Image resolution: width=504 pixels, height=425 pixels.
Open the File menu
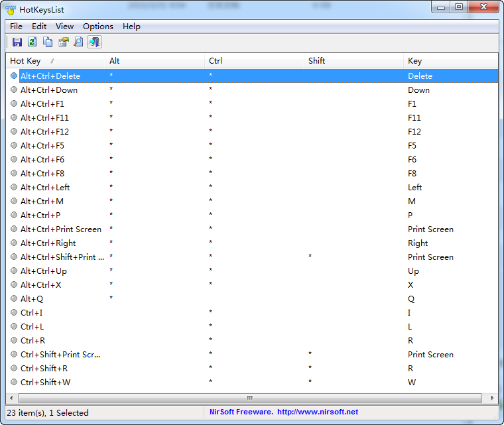click(x=16, y=27)
